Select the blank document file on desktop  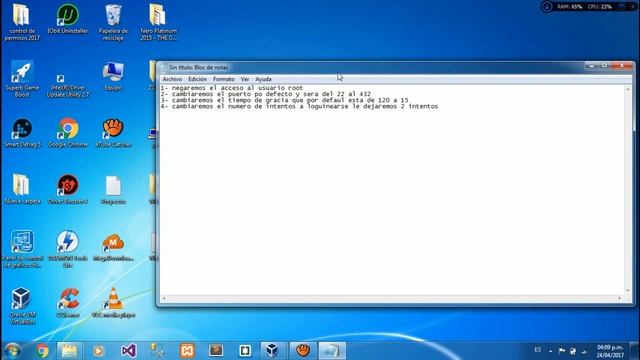pos(113,190)
